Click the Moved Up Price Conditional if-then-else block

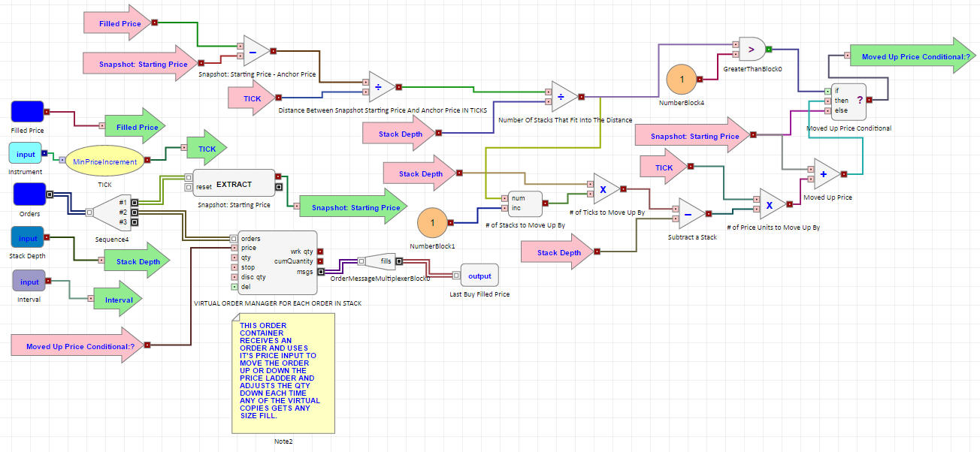click(x=849, y=101)
